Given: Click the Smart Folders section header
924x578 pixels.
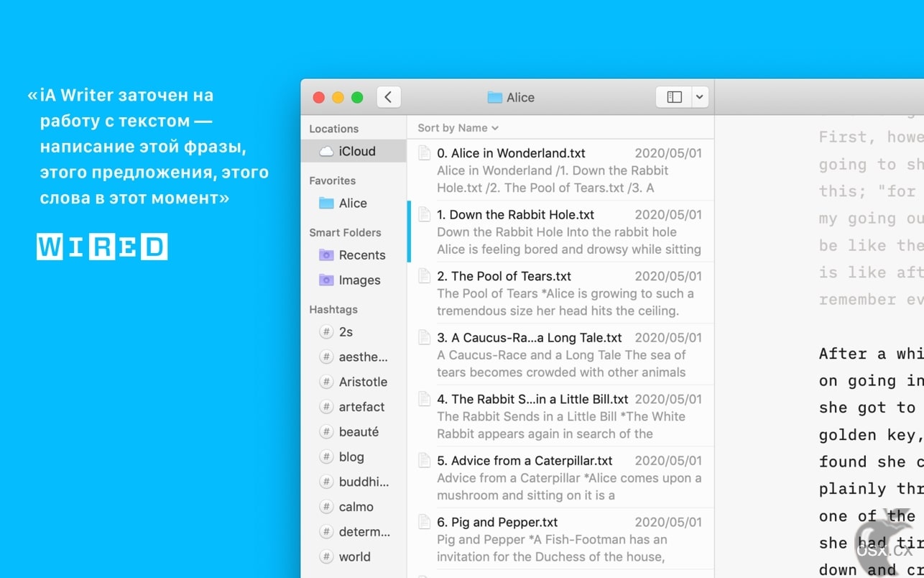Looking at the screenshot, I should (345, 232).
